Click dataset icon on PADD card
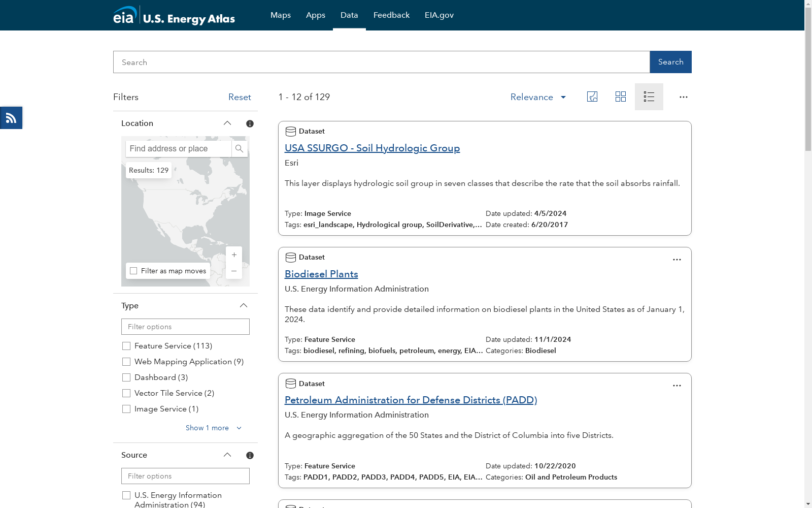Viewport: 812px width, 508px height. 291,384
